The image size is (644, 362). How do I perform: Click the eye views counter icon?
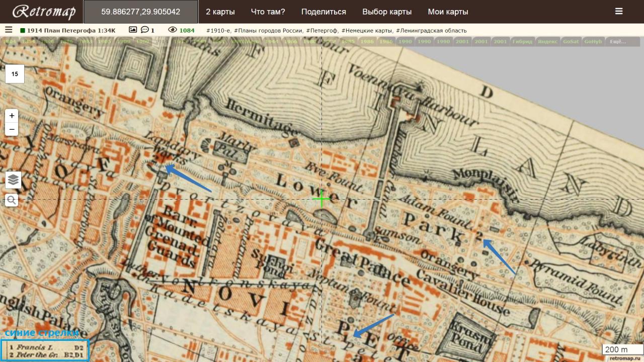coord(173,30)
